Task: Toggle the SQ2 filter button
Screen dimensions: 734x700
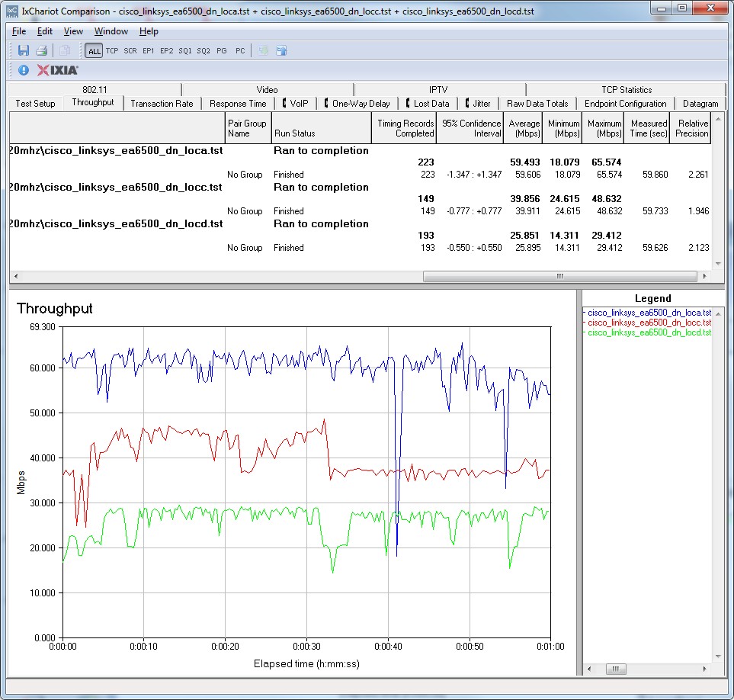Action: click(x=204, y=51)
